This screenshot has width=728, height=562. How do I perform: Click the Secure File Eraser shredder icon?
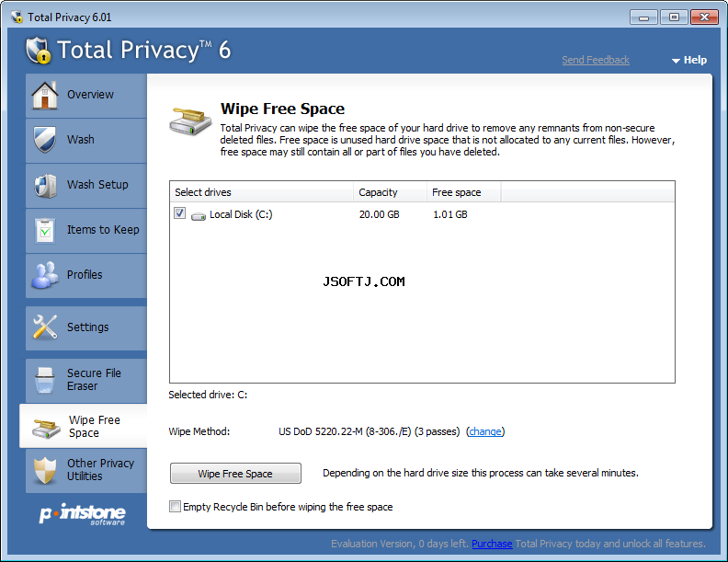coord(45,380)
